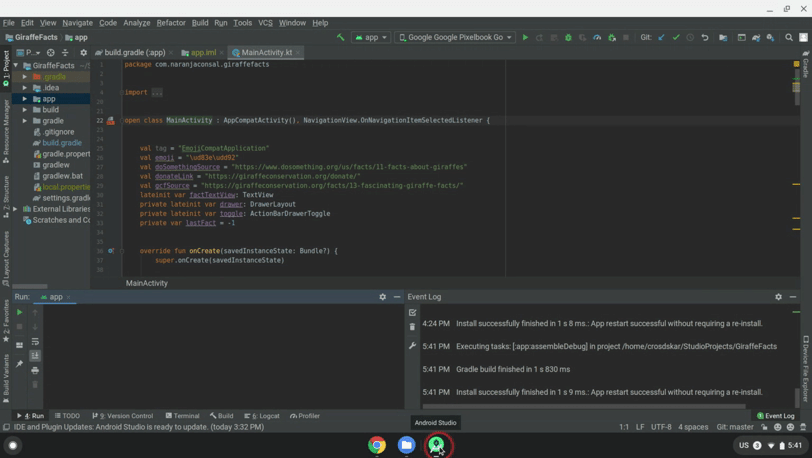Open the app run configuration dropdown
The width and height of the screenshot is (812, 458).
coord(371,38)
